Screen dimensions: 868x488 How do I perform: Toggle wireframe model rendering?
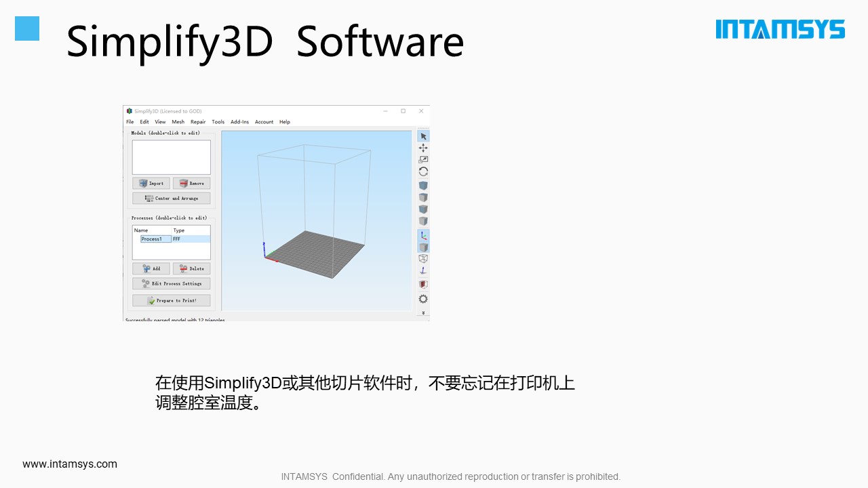(x=423, y=258)
